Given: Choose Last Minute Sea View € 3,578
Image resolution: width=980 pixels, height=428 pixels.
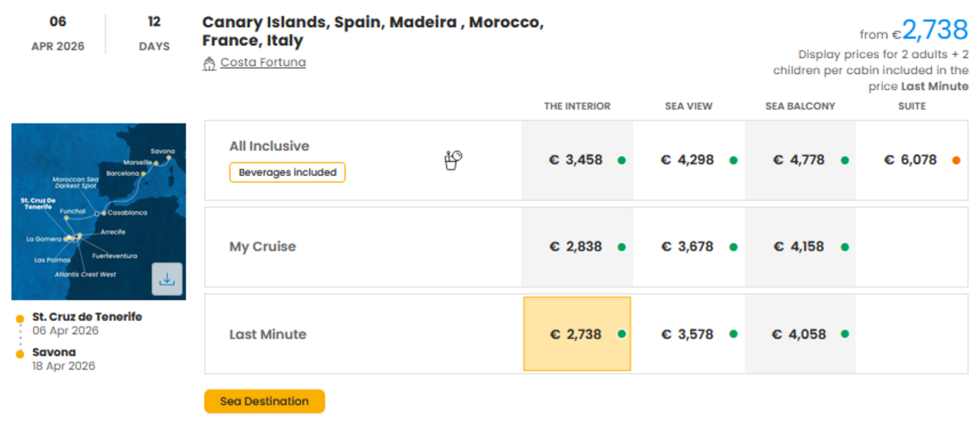Looking at the screenshot, I should [x=688, y=334].
